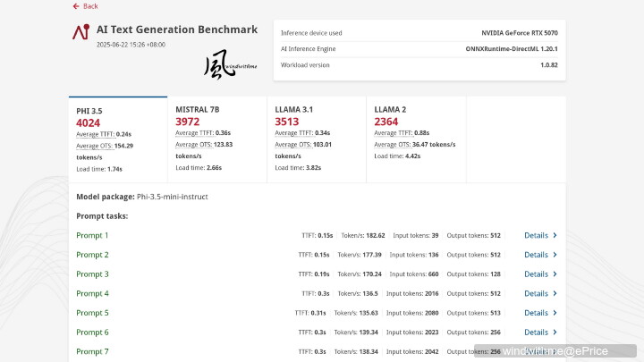
Task: Choose the Prompt 6 label
Action: (92, 332)
